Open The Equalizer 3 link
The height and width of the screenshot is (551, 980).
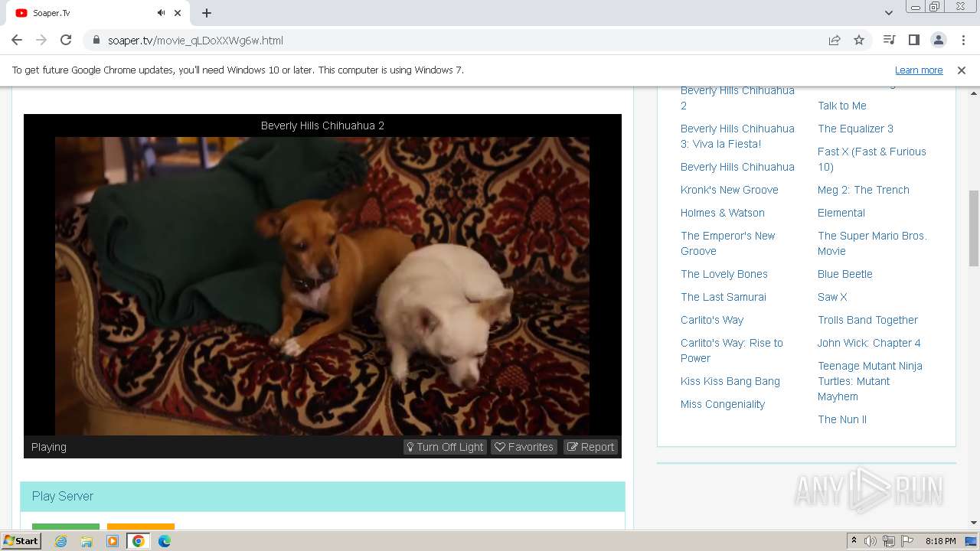coord(855,129)
